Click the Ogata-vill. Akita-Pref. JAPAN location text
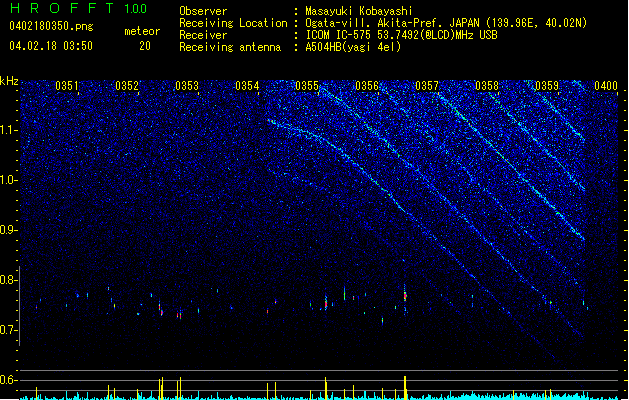Image resolution: width=629 pixels, height=400 pixels. click(x=446, y=23)
